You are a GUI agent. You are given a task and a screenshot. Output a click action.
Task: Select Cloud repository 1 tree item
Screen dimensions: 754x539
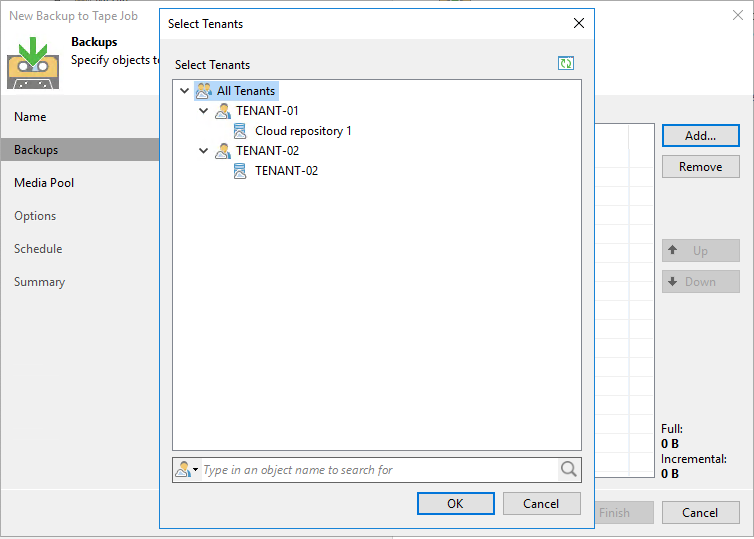pyautogui.click(x=303, y=131)
